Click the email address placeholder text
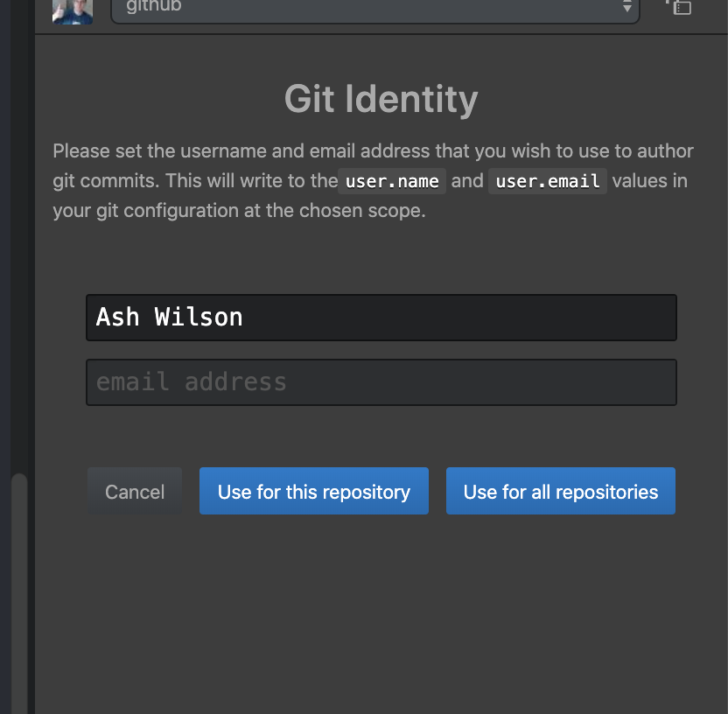Viewport: 728px width, 714px height. (193, 382)
